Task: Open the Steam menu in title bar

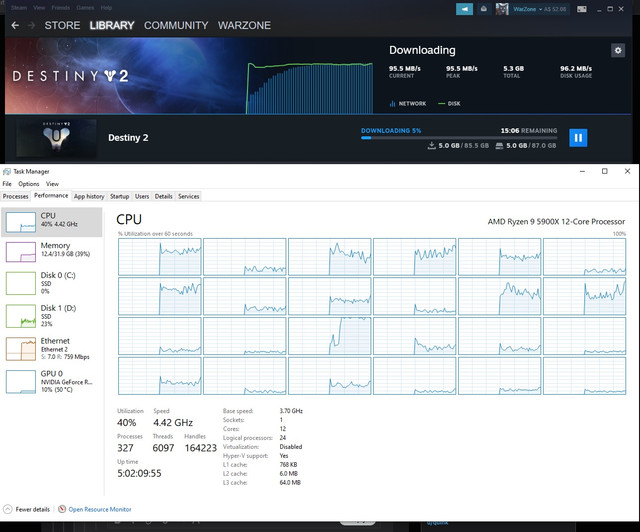Action: 19,8
